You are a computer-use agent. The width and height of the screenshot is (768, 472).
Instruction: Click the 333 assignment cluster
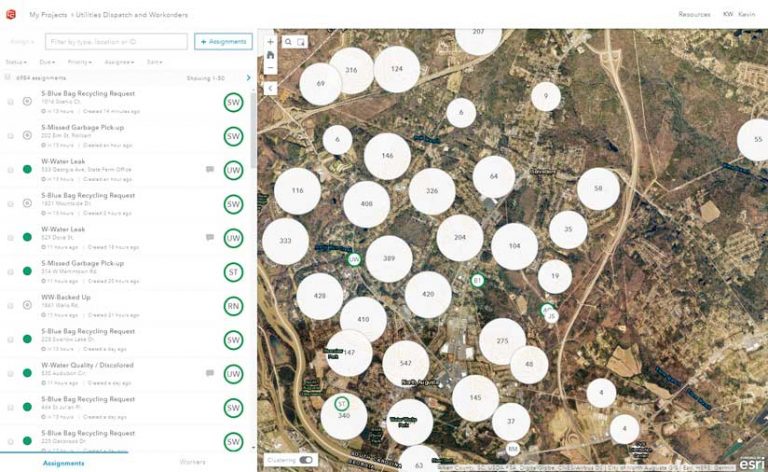tap(286, 241)
